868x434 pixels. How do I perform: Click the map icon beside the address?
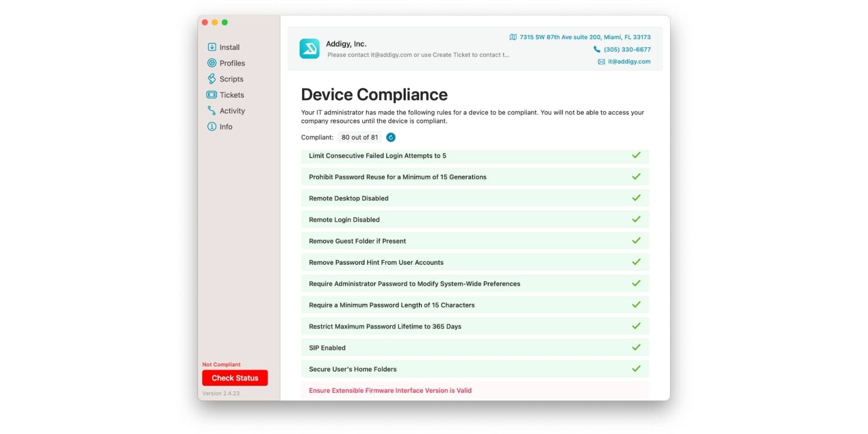click(513, 37)
